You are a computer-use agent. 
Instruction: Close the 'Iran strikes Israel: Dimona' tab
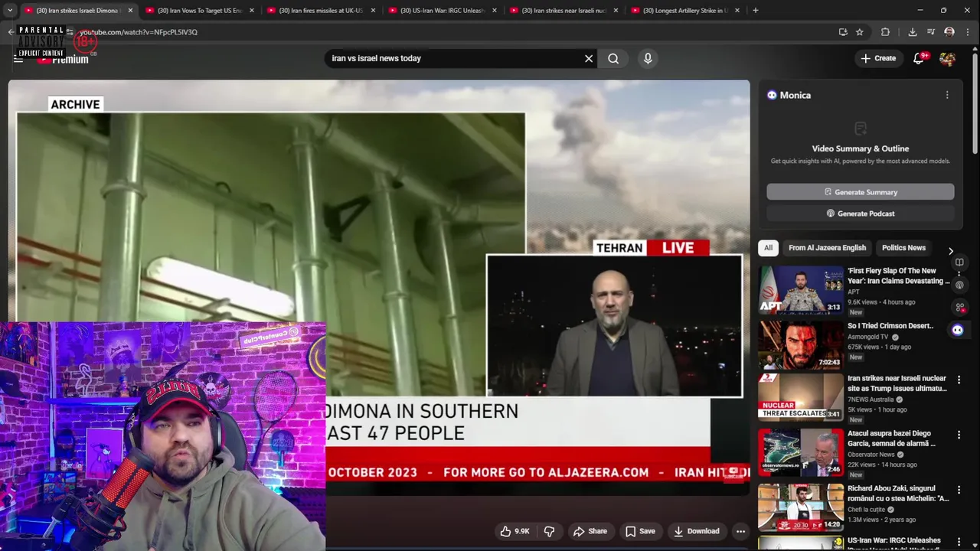[x=130, y=11]
